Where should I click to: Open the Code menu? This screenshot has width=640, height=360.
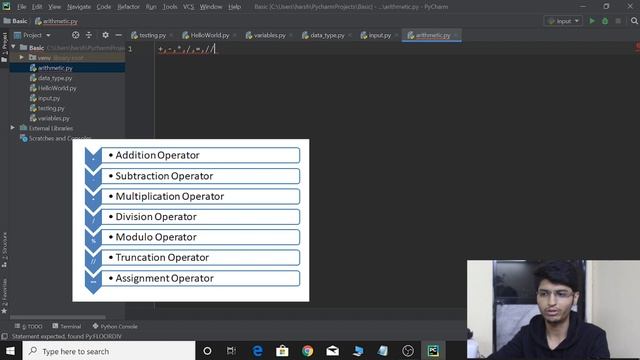104,7
